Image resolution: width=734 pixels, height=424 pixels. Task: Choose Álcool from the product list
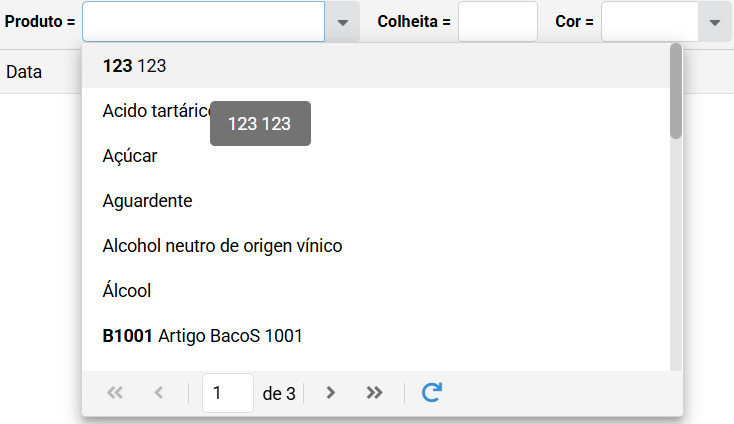pos(375,291)
